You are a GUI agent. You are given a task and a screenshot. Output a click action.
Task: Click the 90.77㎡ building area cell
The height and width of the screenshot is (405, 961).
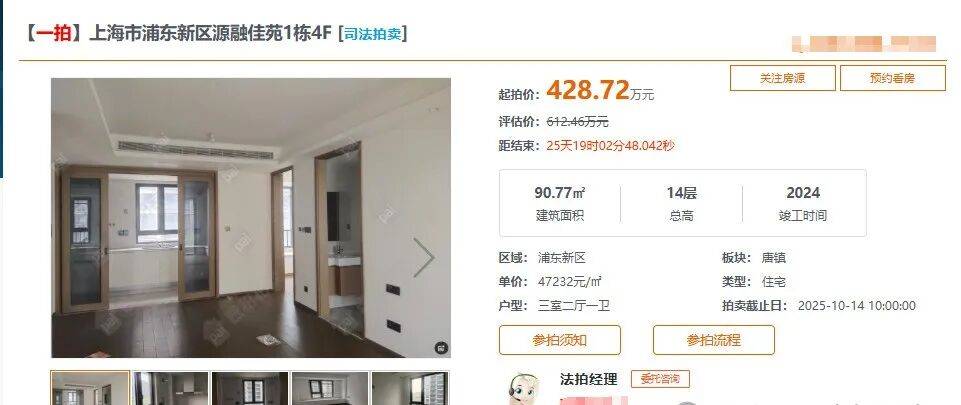[x=560, y=203]
